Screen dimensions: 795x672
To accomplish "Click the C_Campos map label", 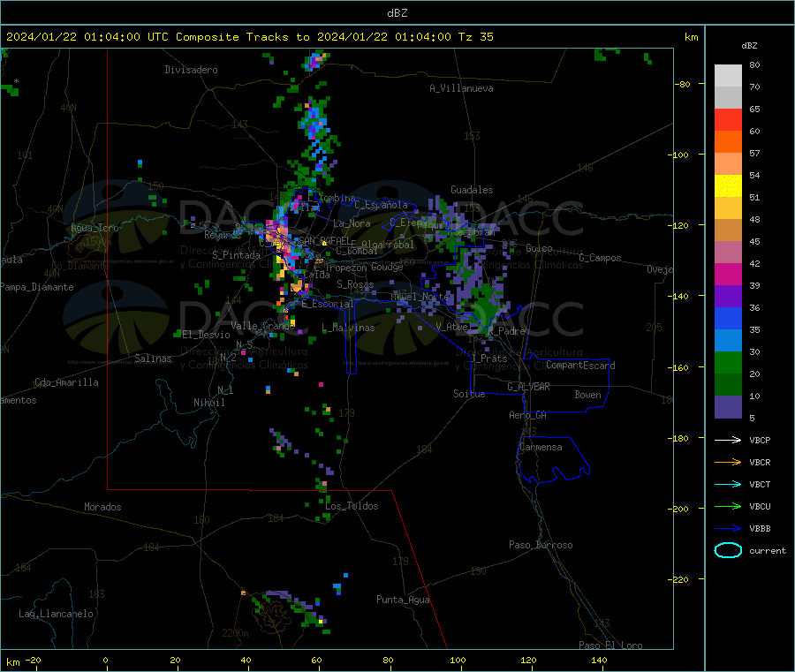I will pyautogui.click(x=600, y=258).
